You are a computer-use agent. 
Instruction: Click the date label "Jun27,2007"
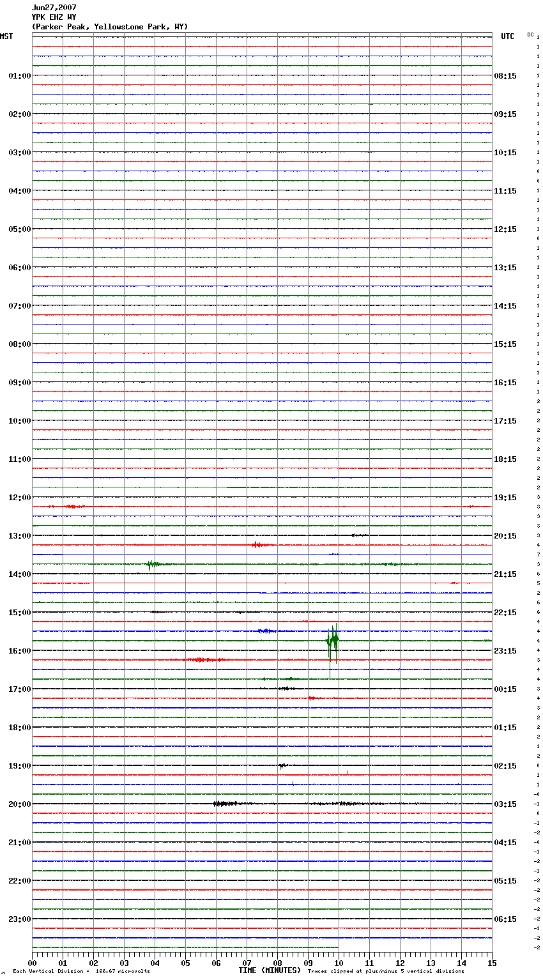(x=54, y=8)
